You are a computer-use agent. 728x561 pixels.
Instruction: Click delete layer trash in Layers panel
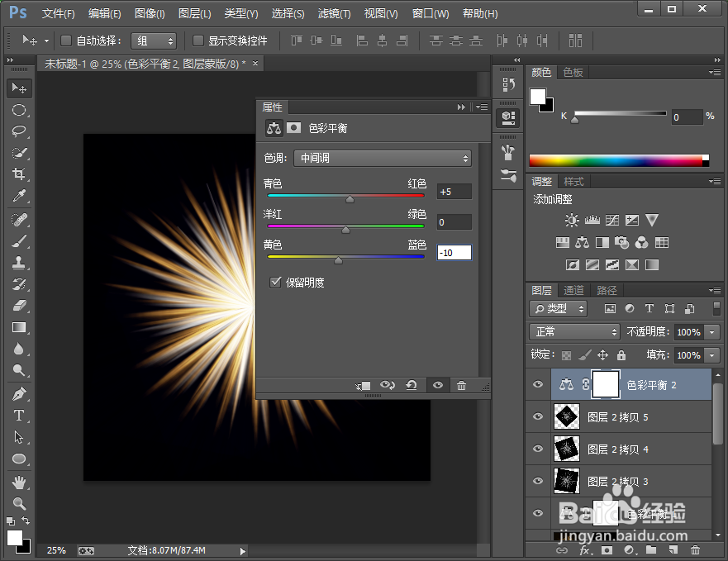(x=695, y=550)
